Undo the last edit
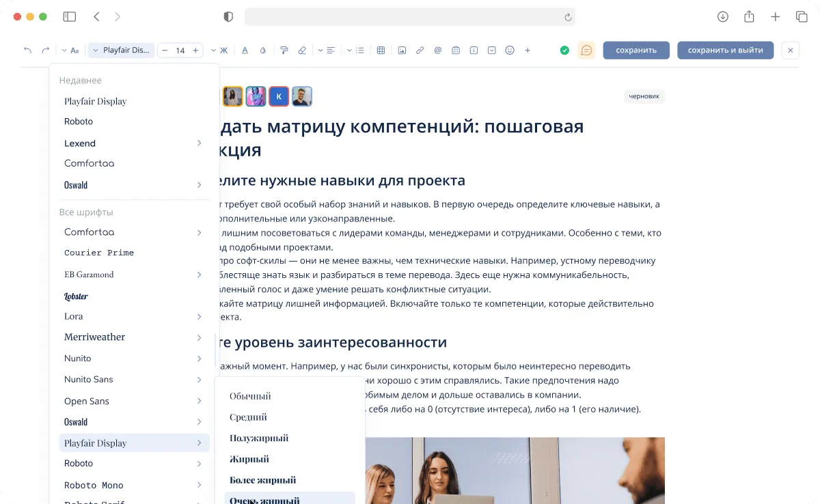The image size is (820, 504). [x=28, y=50]
